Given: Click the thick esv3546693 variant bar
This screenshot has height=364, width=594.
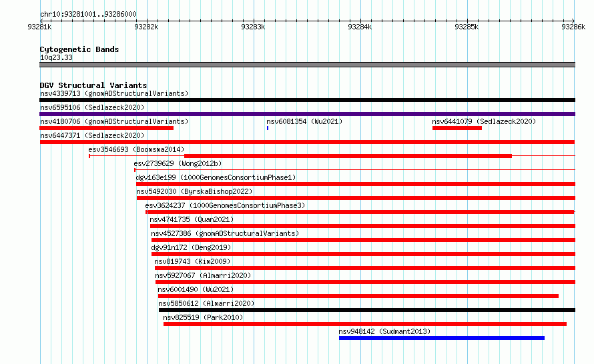Looking at the screenshot, I should tap(348, 156).
